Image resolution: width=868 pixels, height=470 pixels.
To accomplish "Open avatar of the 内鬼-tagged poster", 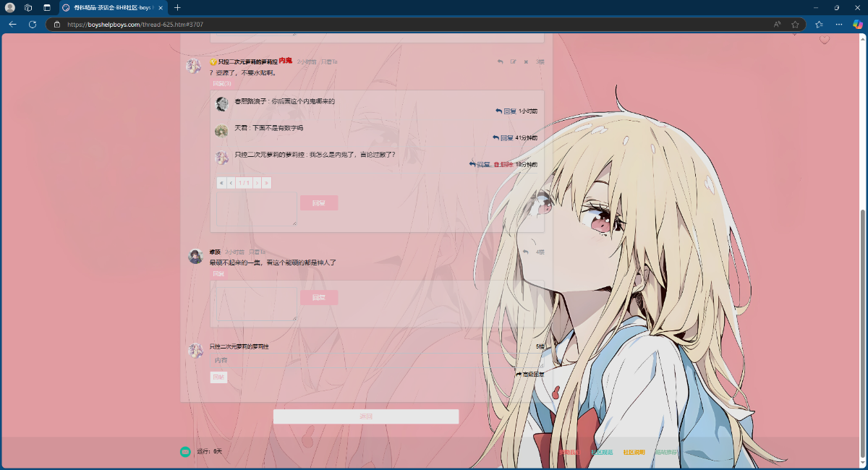I will click(x=194, y=67).
